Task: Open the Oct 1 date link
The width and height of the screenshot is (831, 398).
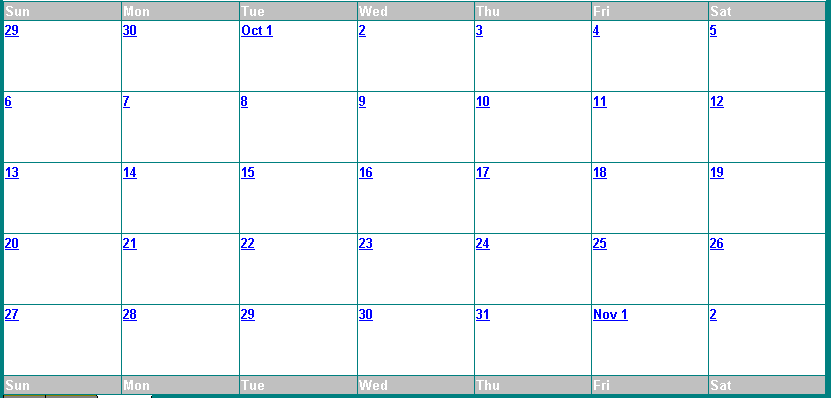Action: tap(257, 31)
